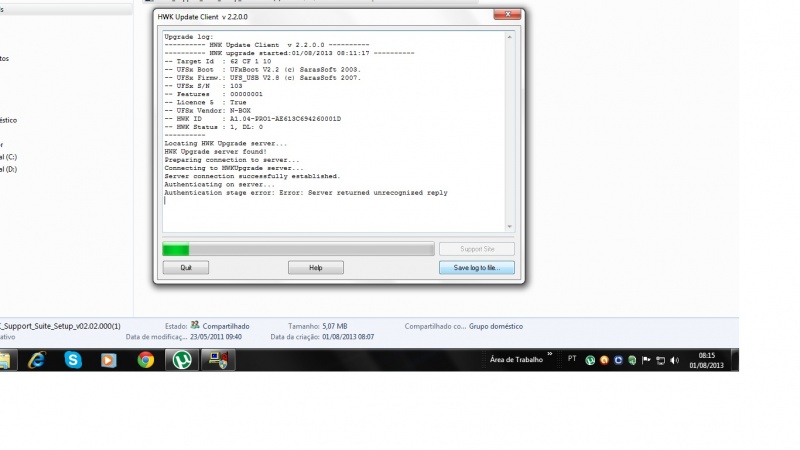The width and height of the screenshot is (800, 450).
Task: Select the (C:) drive in Explorer sidebar
Action: click(8, 157)
